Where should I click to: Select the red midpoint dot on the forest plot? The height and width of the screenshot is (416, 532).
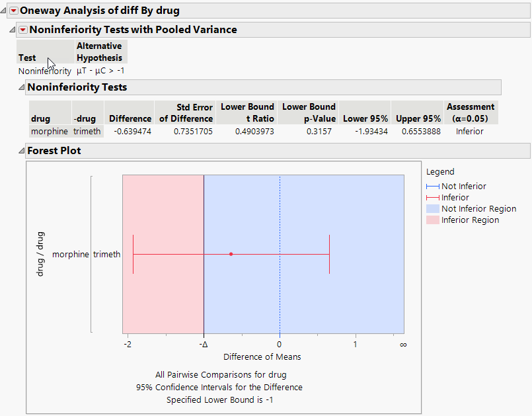click(x=231, y=253)
